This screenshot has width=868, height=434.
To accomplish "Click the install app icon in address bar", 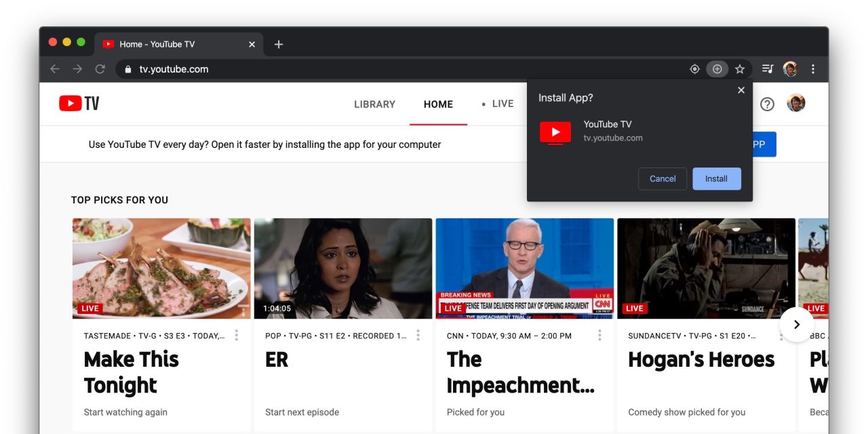I will click(x=717, y=69).
